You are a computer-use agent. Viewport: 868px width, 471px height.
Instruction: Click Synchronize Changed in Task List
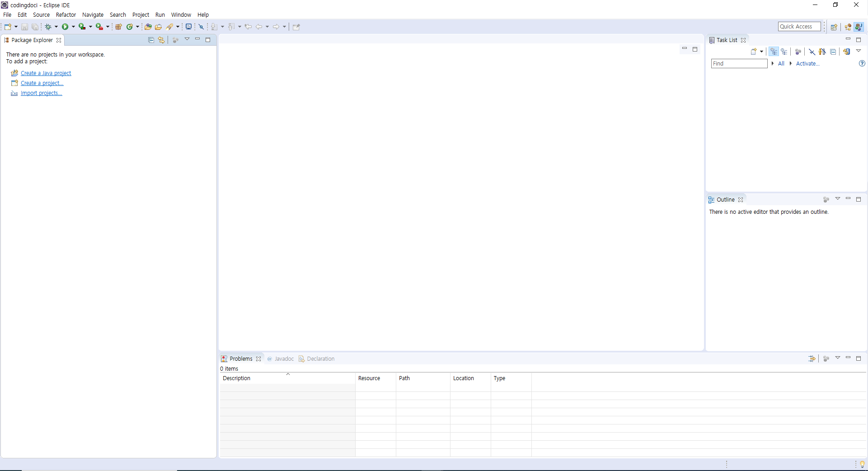tap(847, 52)
